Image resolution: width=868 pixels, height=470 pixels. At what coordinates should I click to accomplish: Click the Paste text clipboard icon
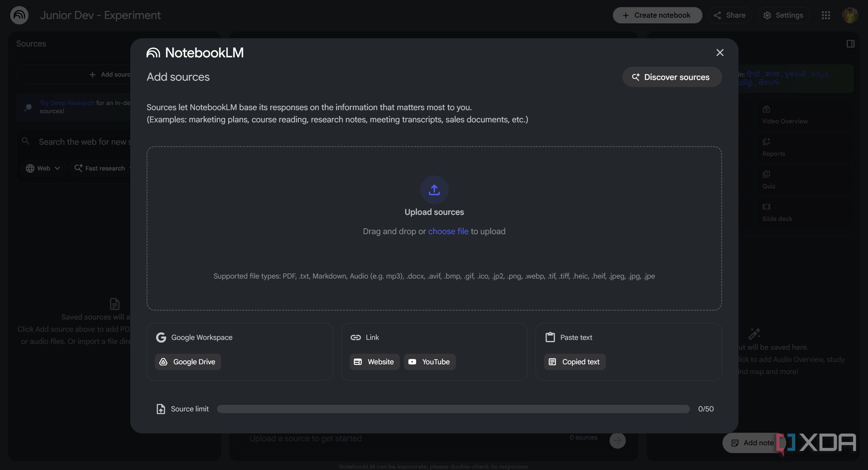pos(550,338)
